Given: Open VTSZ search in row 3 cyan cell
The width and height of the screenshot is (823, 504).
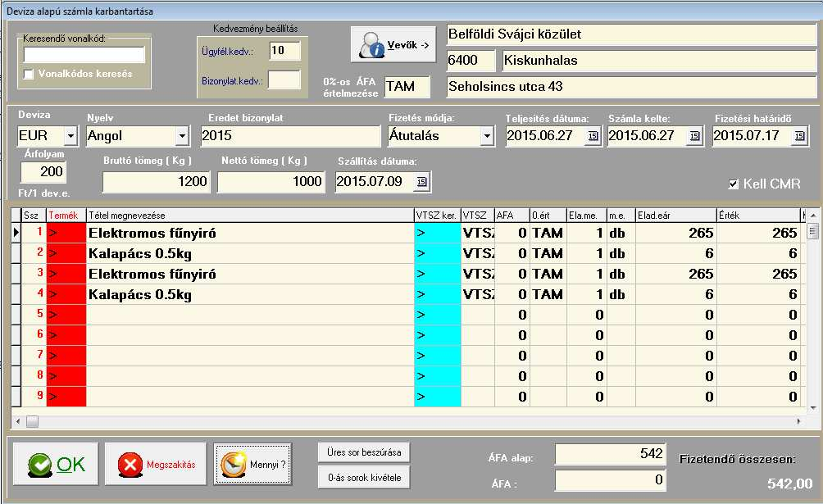Looking at the screenshot, I should coord(437,274).
